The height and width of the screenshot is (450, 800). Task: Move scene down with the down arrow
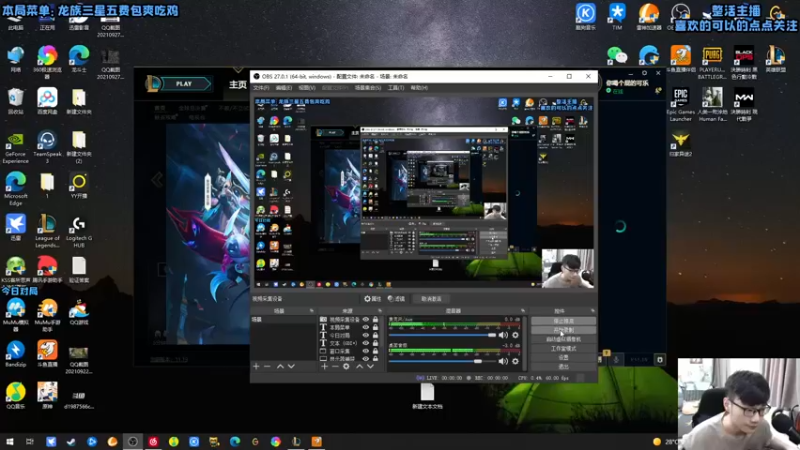291,366
